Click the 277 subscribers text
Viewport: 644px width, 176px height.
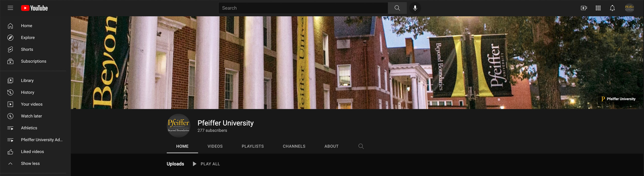coord(212,130)
